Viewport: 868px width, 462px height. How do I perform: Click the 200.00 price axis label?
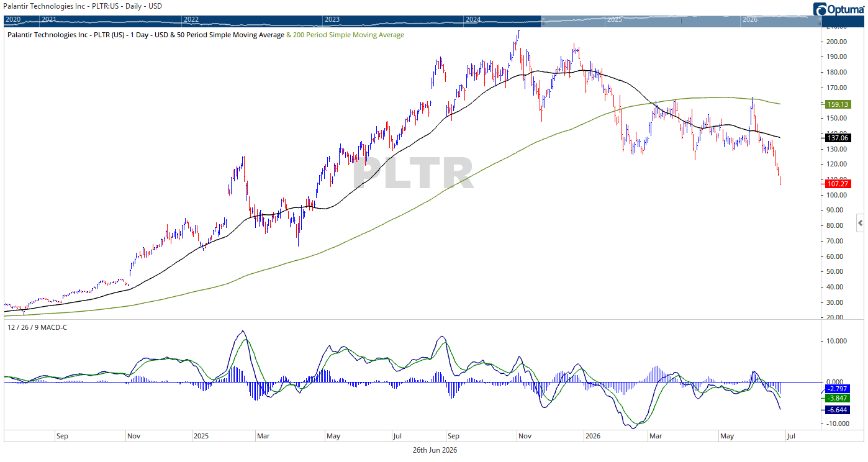836,42
